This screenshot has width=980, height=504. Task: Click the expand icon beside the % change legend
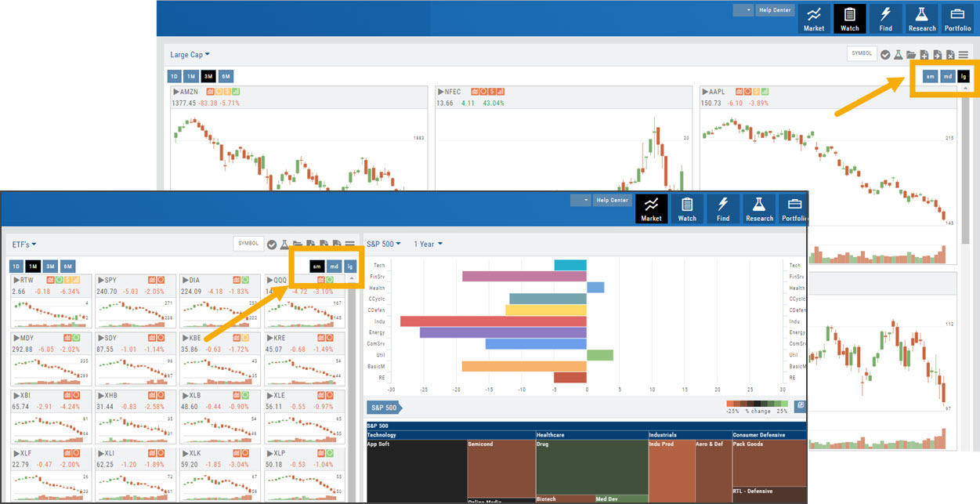(x=801, y=406)
